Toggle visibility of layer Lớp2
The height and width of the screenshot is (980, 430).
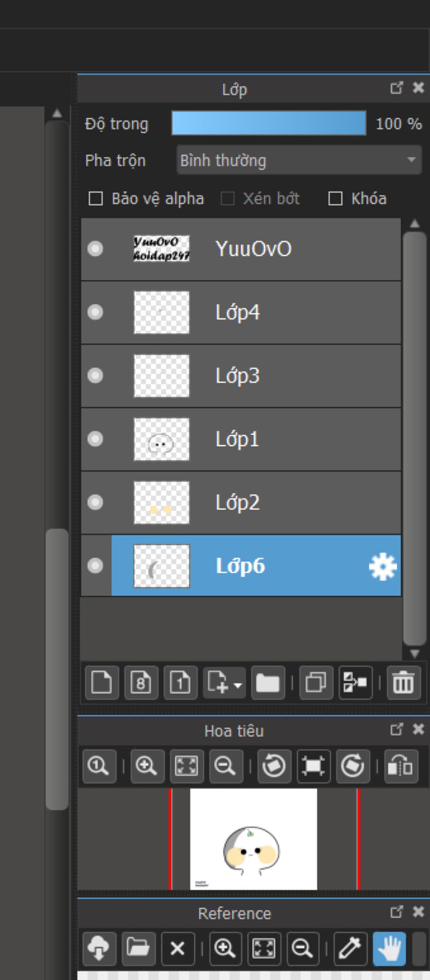(95, 502)
